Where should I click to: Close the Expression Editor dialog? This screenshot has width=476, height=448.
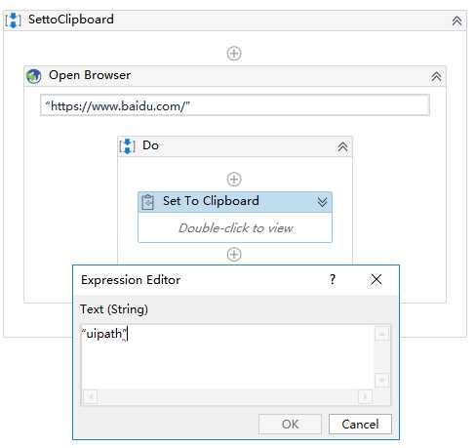tap(377, 279)
